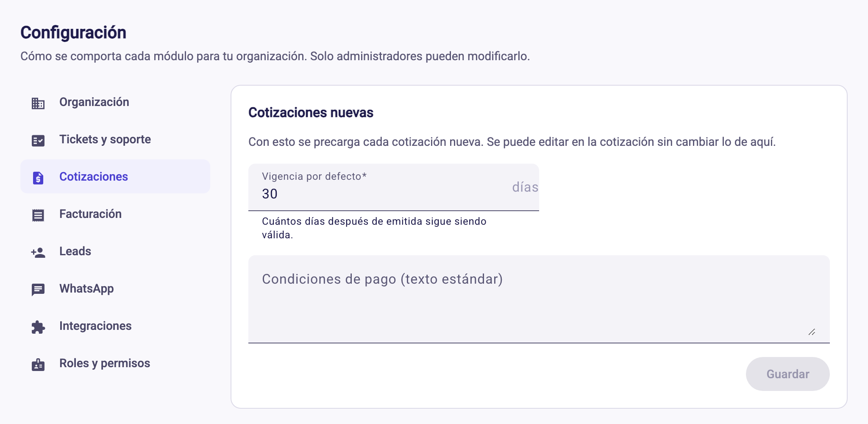868x424 pixels.
Task: Click the Leads add-person icon
Action: (38, 252)
